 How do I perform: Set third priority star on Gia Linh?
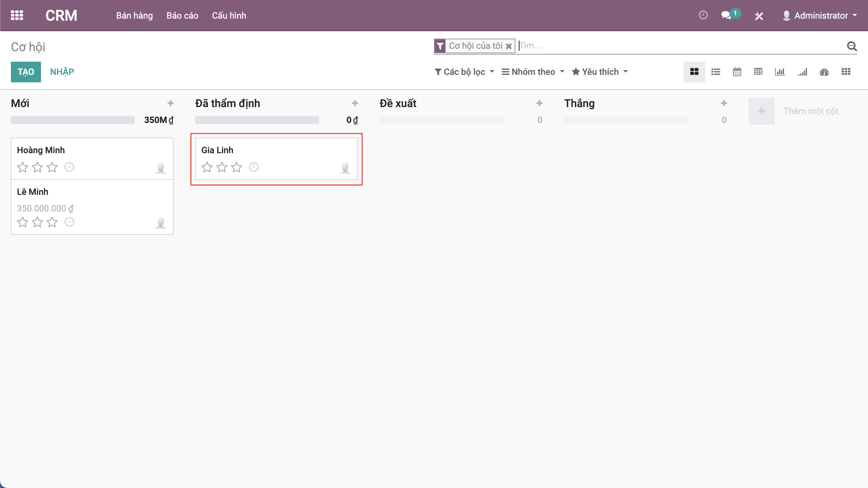237,167
